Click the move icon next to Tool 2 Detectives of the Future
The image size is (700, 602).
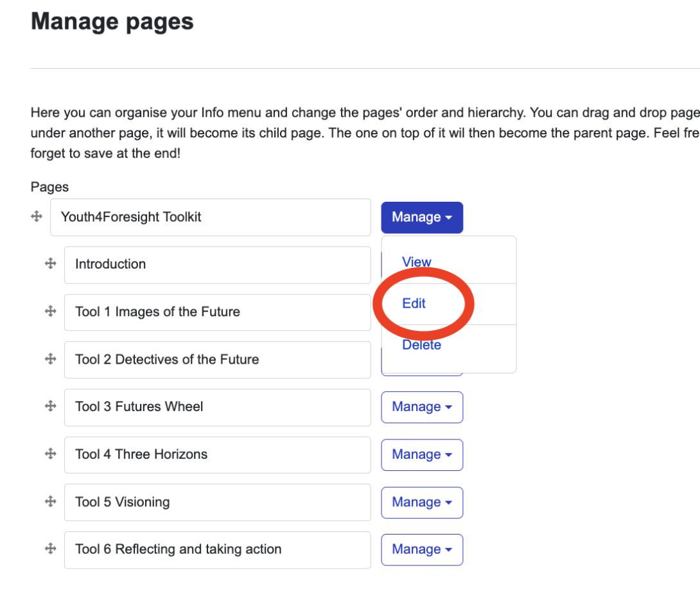click(x=51, y=359)
